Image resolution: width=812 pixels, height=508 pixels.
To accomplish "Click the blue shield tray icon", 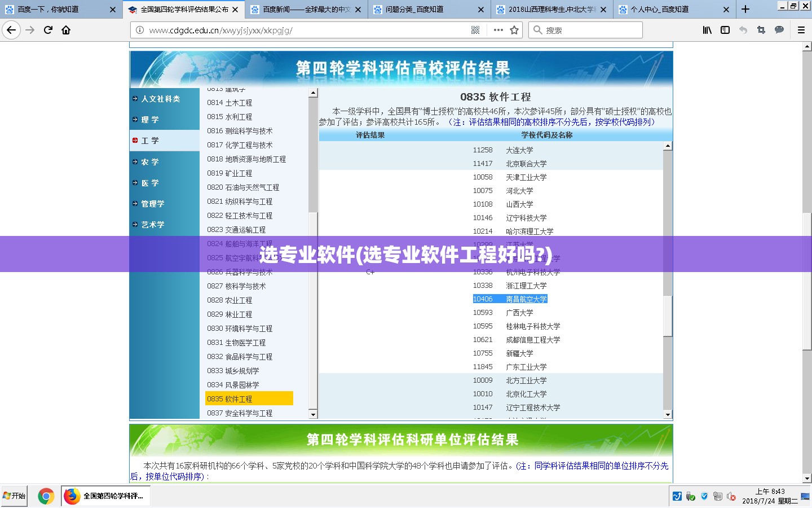I will (x=704, y=496).
